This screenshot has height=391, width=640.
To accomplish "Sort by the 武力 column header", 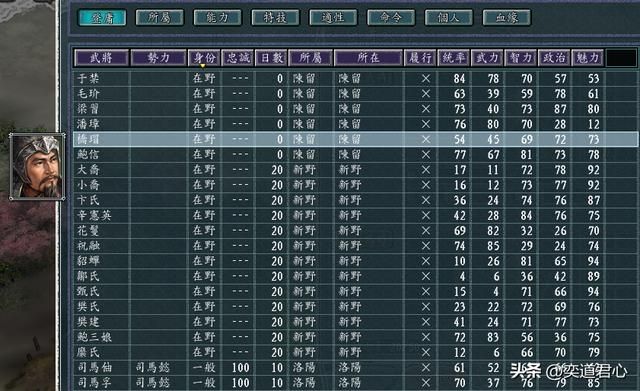I will 487,58.
